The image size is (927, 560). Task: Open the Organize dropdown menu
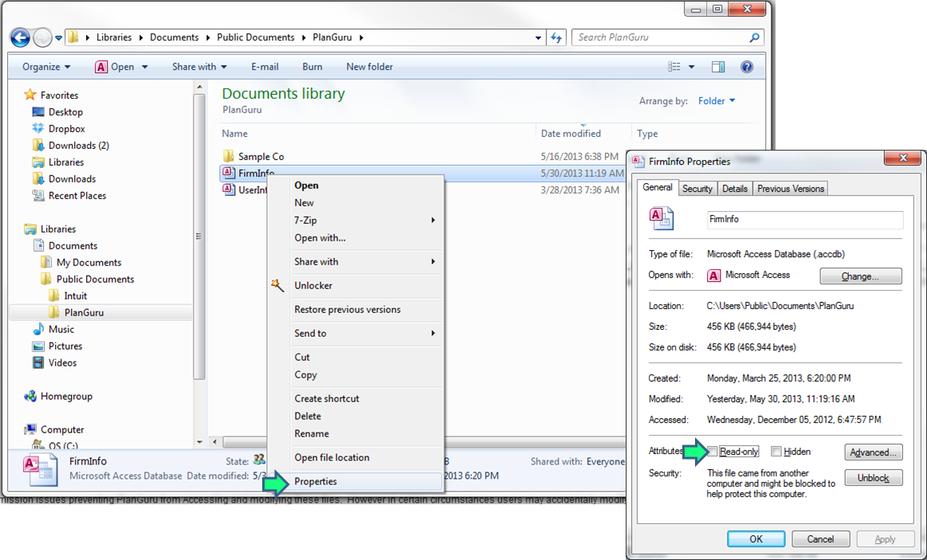(x=46, y=67)
